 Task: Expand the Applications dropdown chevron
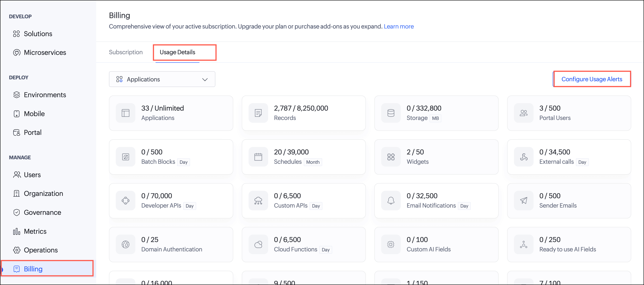click(205, 79)
